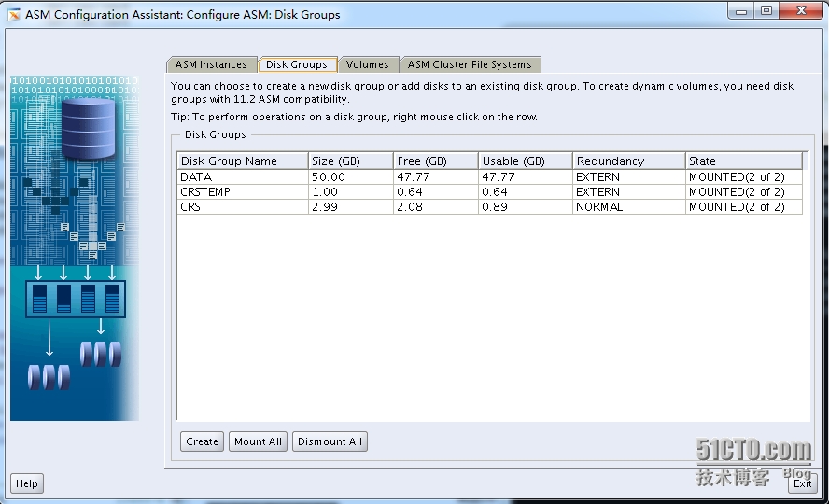The height and width of the screenshot is (504, 829).
Task: Click the Dismount All button
Action: 330,441
